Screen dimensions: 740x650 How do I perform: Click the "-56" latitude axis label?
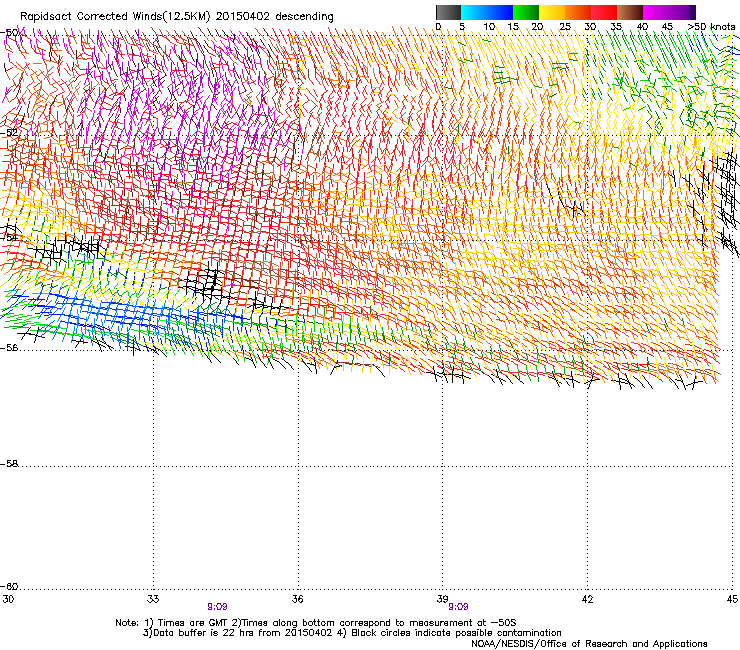(x=9, y=348)
